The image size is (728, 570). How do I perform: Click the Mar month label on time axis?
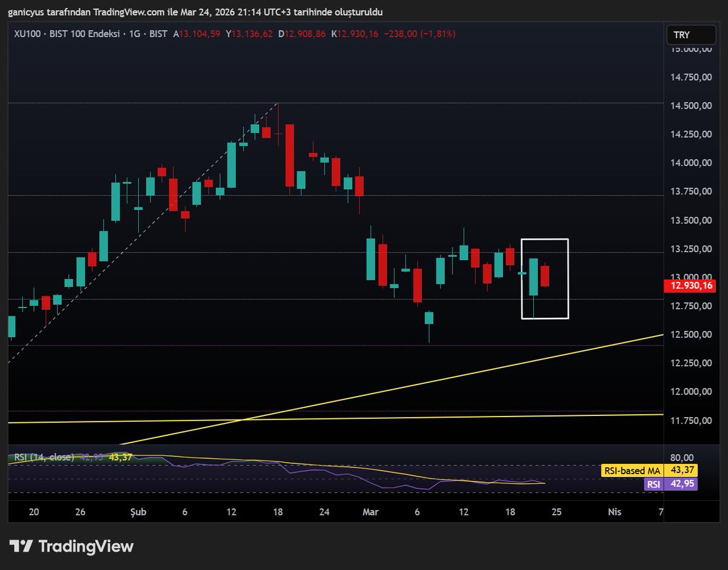[x=370, y=512]
